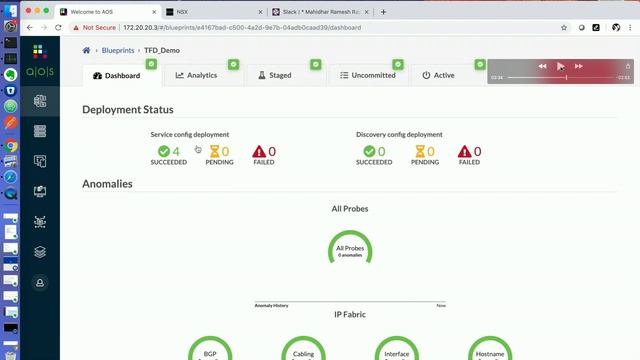This screenshot has height=360, width=640.
Task: Click the Anomaly History timeline bar
Action: [350, 302]
